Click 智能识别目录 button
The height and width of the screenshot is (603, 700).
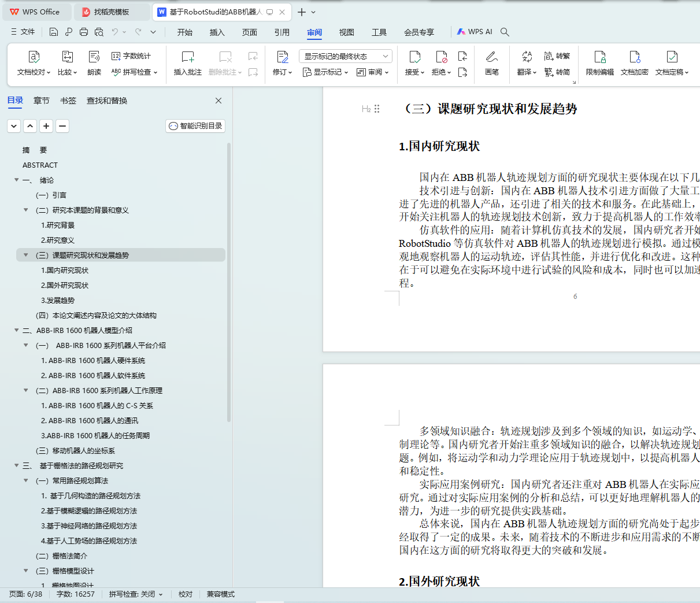pyautogui.click(x=195, y=126)
